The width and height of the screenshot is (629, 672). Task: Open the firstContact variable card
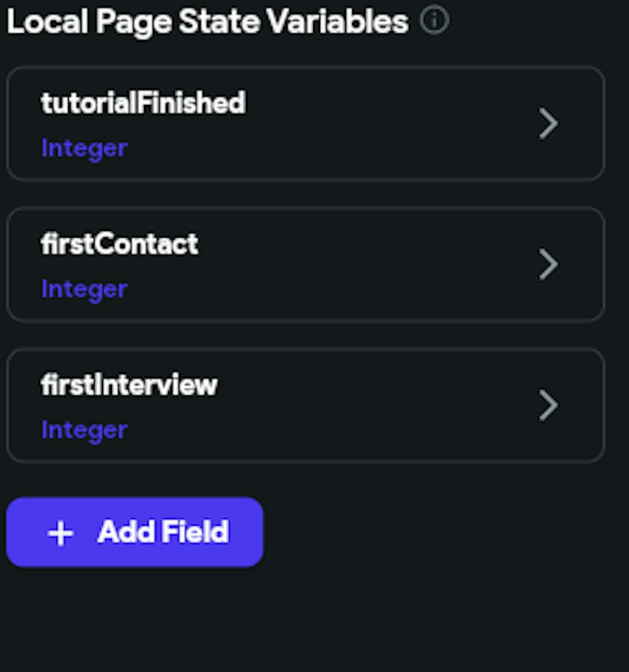point(305,265)
